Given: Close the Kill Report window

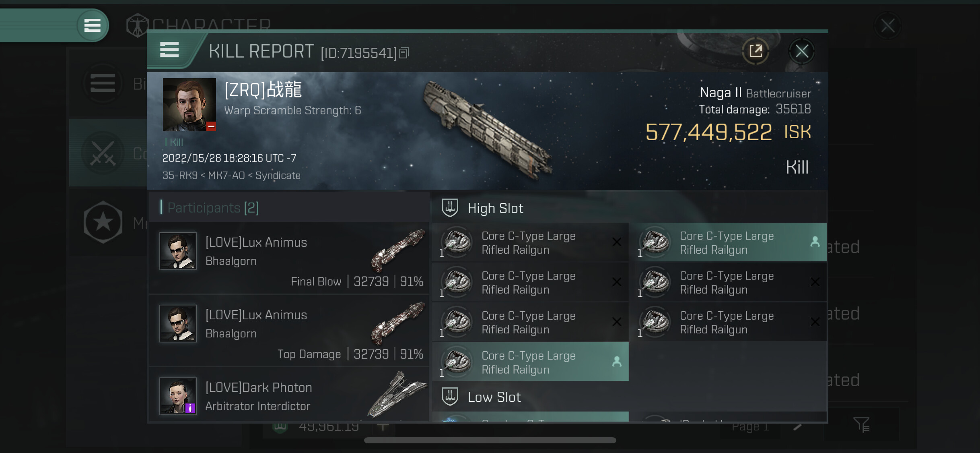Looking at the screenshot, I should [801, 51].
